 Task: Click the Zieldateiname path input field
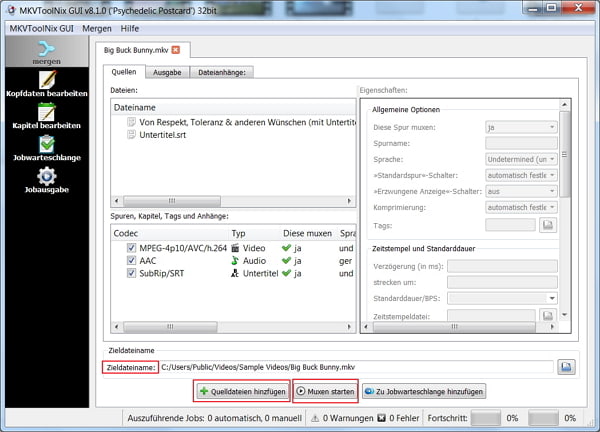pos(356,367)
